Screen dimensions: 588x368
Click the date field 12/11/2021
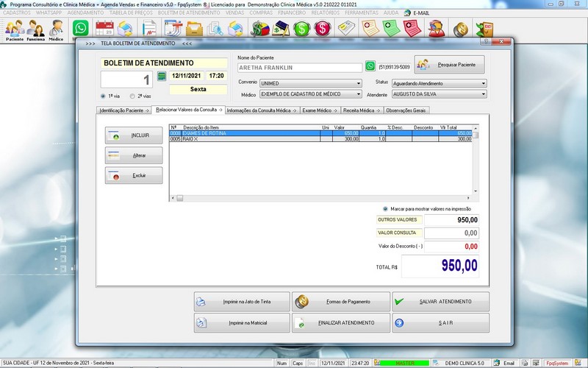(187, 76)
